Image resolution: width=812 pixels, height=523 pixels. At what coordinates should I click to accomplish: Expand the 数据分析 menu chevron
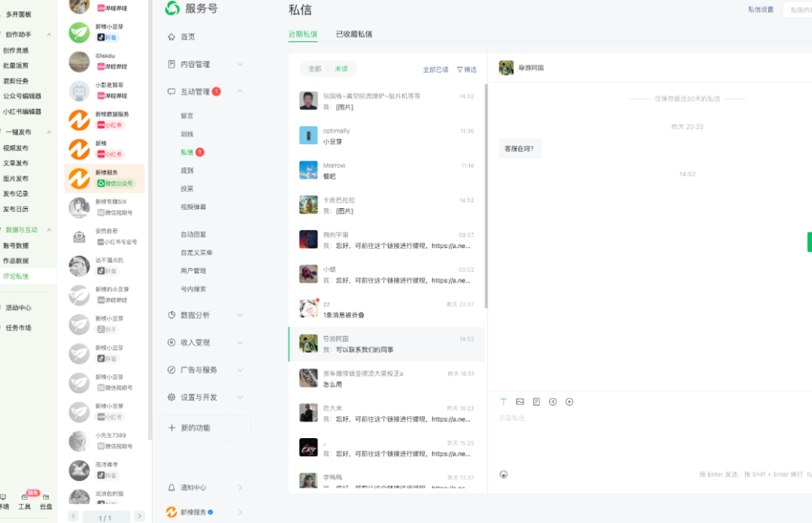click(240, 316)
